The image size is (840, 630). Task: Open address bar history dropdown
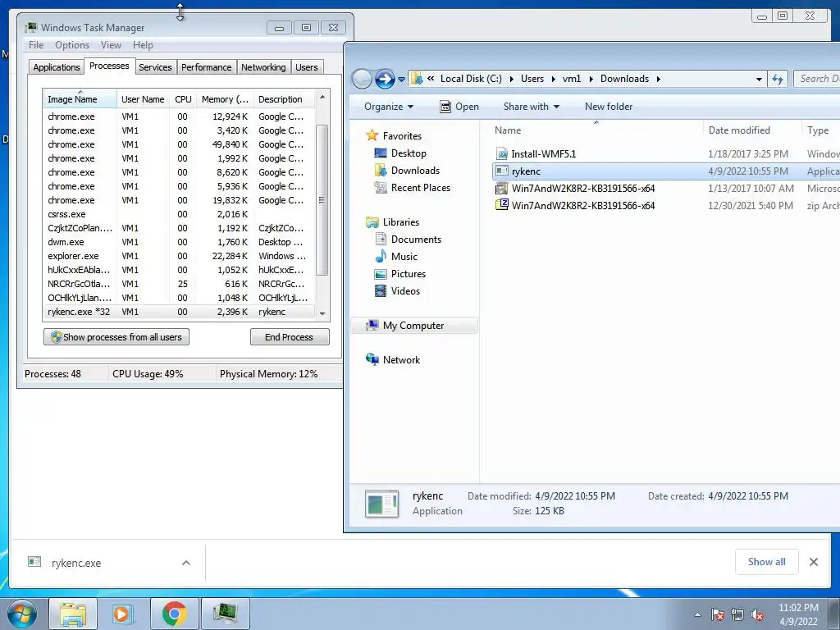(759, 80)
